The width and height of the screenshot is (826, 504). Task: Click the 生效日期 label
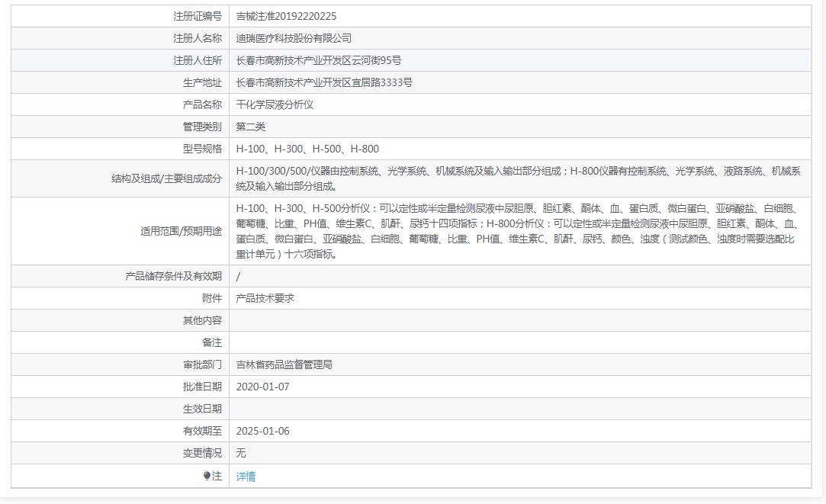pyautogui.click(x=202, y=409)
